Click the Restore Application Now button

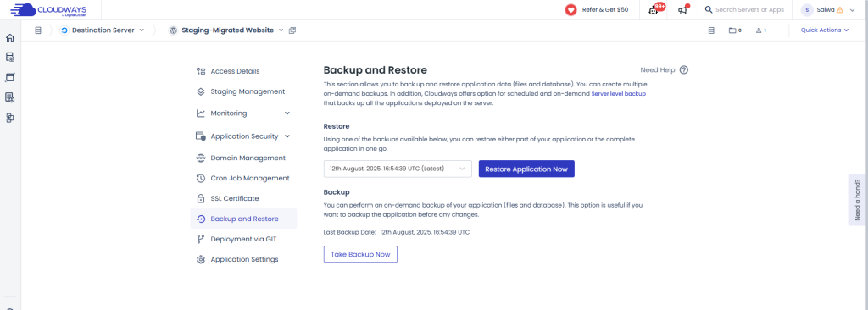point(526,169)
